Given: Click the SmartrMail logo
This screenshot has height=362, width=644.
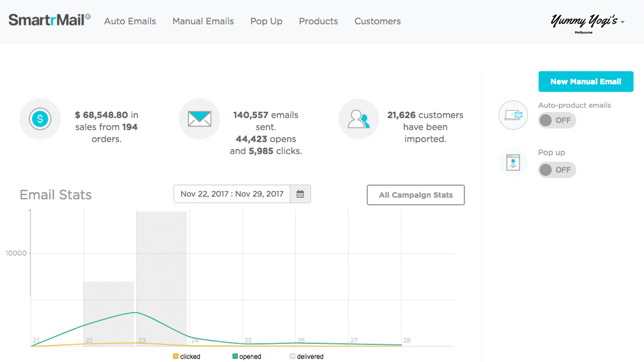Looking at the screenshot, I should pos(50,20).
